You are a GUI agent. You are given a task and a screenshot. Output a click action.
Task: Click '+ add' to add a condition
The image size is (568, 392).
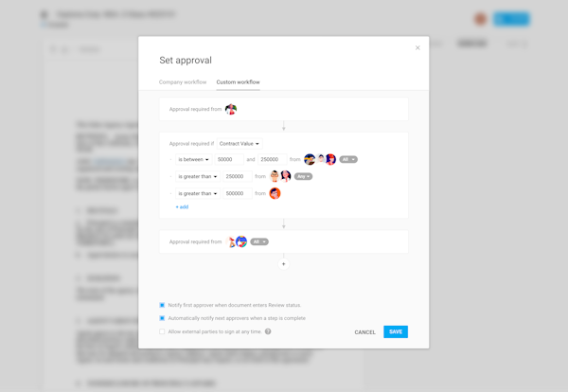tap(182, 206)
